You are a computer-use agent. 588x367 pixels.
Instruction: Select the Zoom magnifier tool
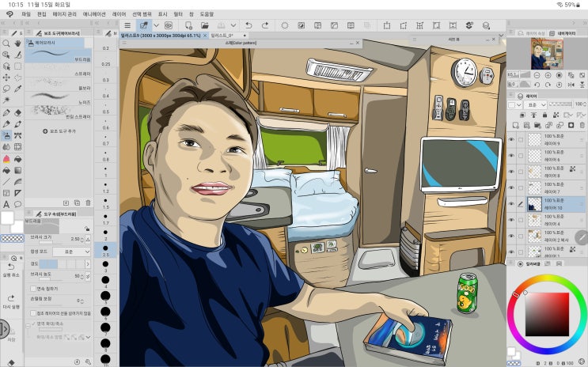click(x=6, y=44)
